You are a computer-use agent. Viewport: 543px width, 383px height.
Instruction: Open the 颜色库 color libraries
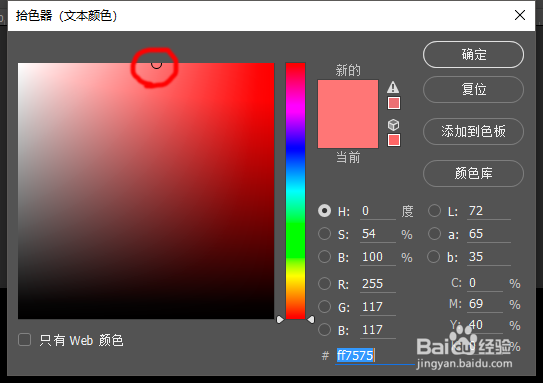pos(473,173)
